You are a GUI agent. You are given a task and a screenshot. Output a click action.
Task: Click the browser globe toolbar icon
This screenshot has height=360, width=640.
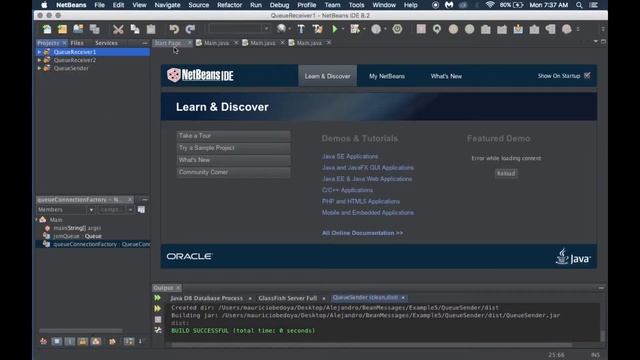click(281, 29)
